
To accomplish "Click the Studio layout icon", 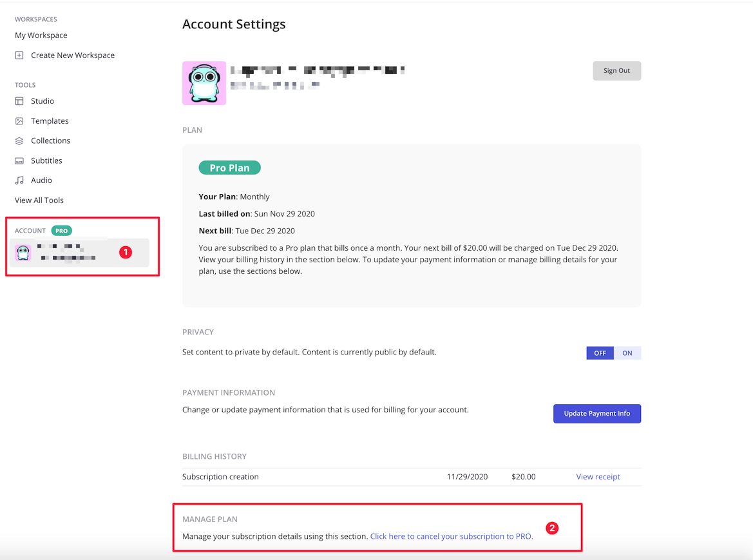I will click(x=19, y=101).
